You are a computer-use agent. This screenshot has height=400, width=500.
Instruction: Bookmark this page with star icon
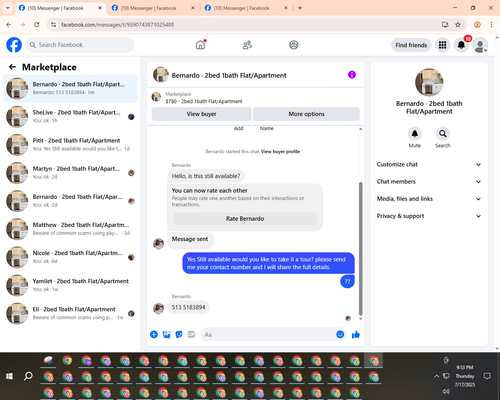click(458, 24)
